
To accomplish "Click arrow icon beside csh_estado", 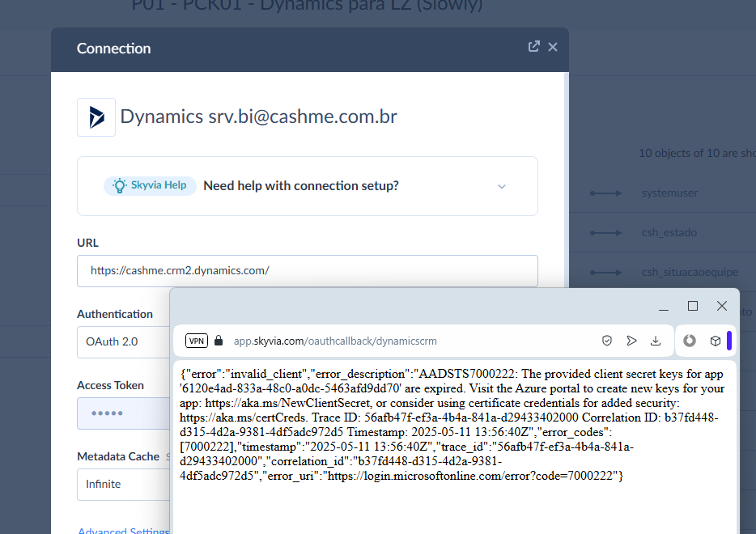I will click(x=606, y=233).
